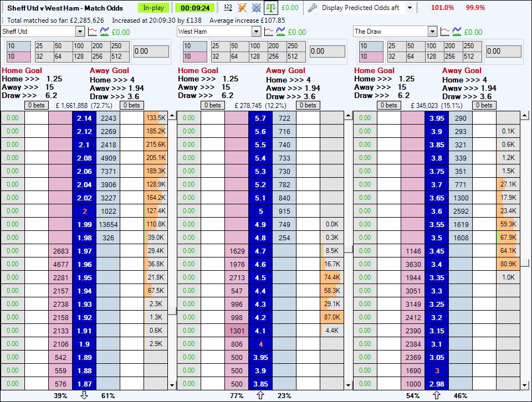
Task: Click the crossed-out lightning bolt icon
Action: 242,8
